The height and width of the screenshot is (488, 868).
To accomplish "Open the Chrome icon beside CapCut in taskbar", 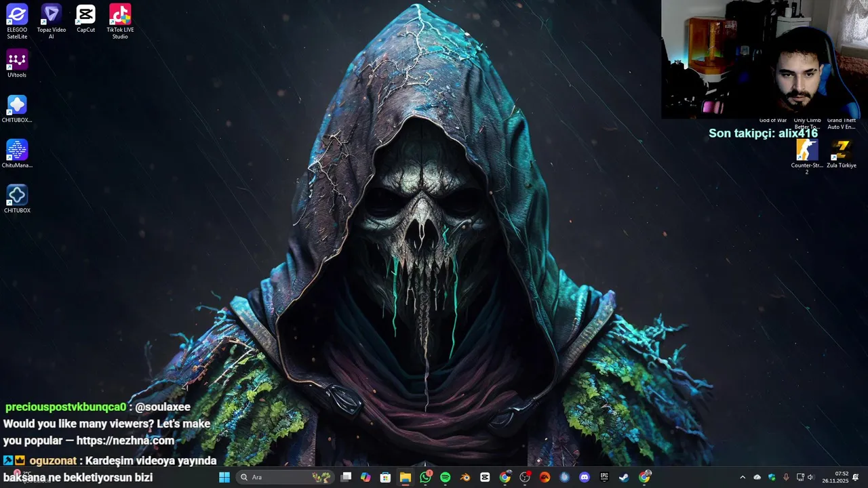I will (505, 477).
